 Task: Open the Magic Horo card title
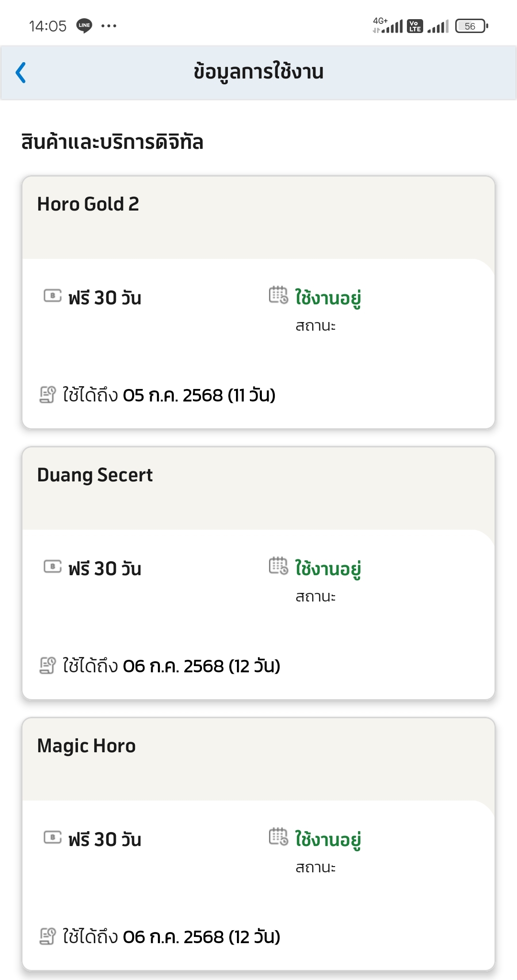coord(86,746)
